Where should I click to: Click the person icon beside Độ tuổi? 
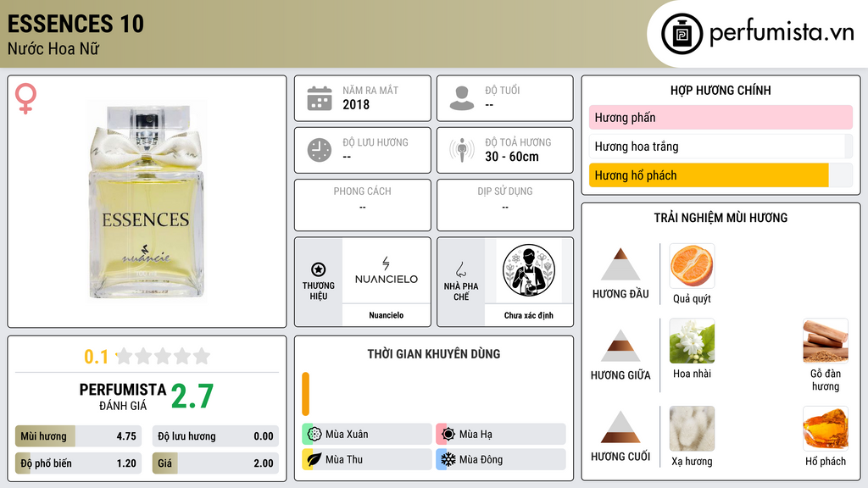click(462, 98)
